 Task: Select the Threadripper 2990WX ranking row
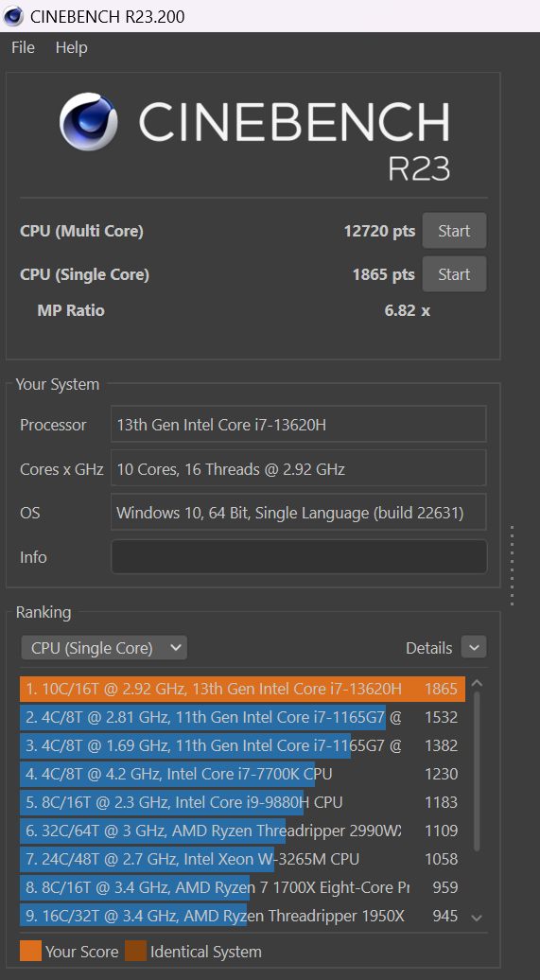click(242, 831)
